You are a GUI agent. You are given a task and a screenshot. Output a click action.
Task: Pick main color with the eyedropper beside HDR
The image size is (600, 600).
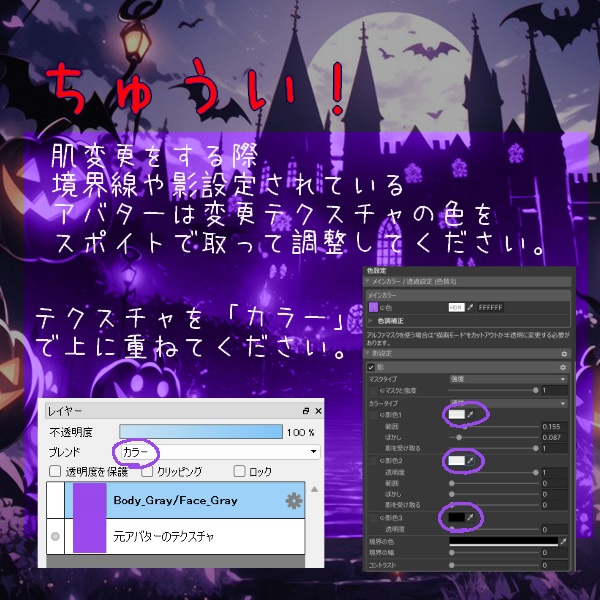tap(470, 307)
